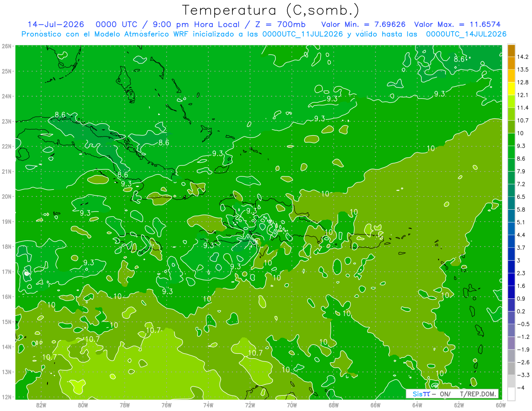This screenshot has height=411, width=532.
Task: Click the "64W" longitude axis label
Action: (417, 405)
